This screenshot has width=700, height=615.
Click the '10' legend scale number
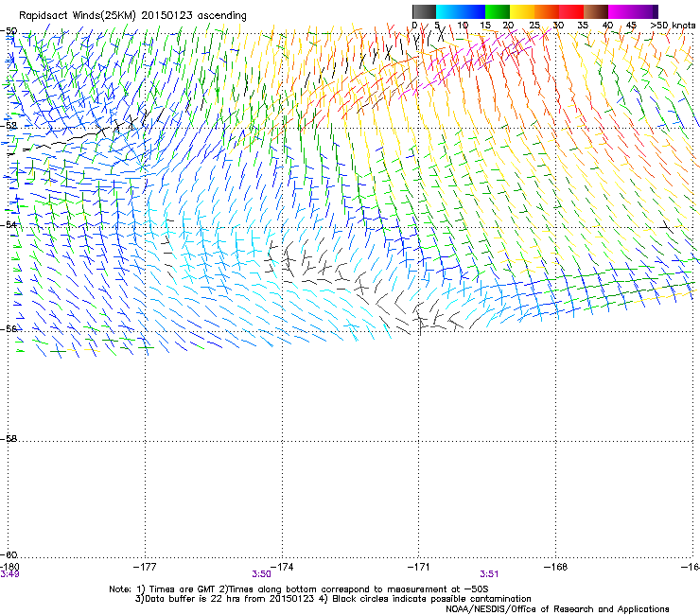[462, 26]
